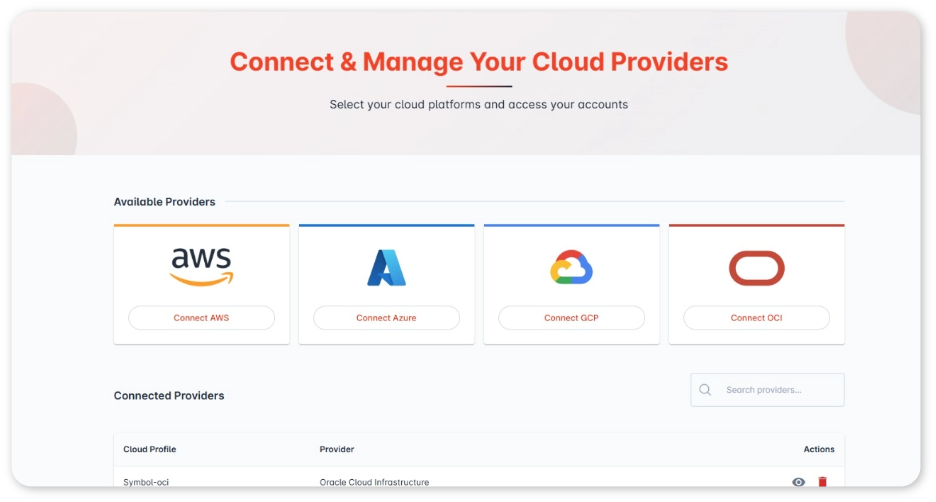Click the Connect GCP button
The image size is (936, 502).
[x=571, y=318]
